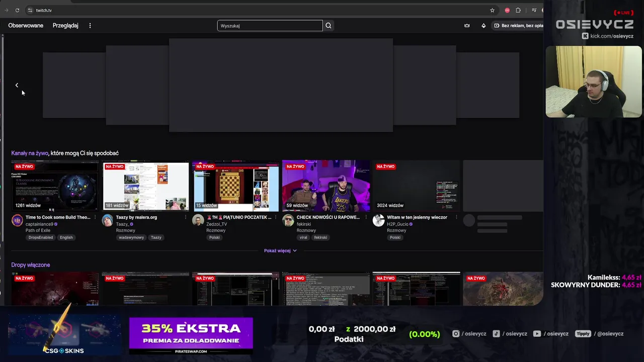This screenshot has height=362, width=644.
Task: Open the Path of Exile category link
Action: (38, 230)
